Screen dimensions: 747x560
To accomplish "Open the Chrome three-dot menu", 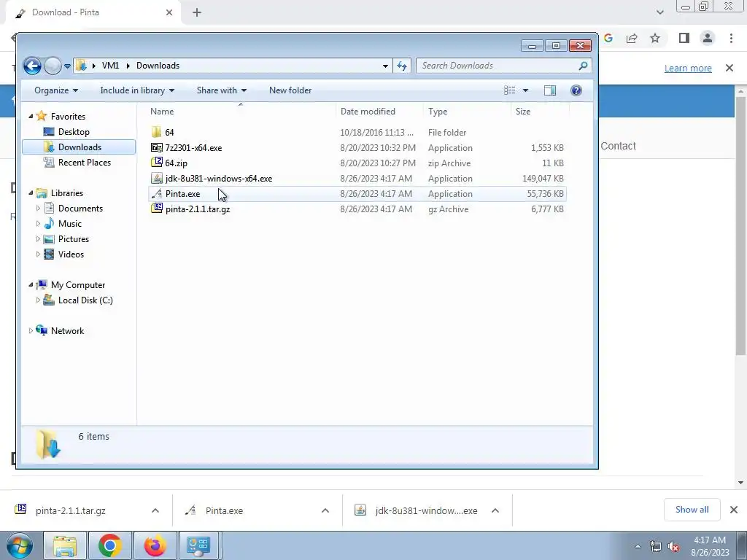I will tap(731, 38).
